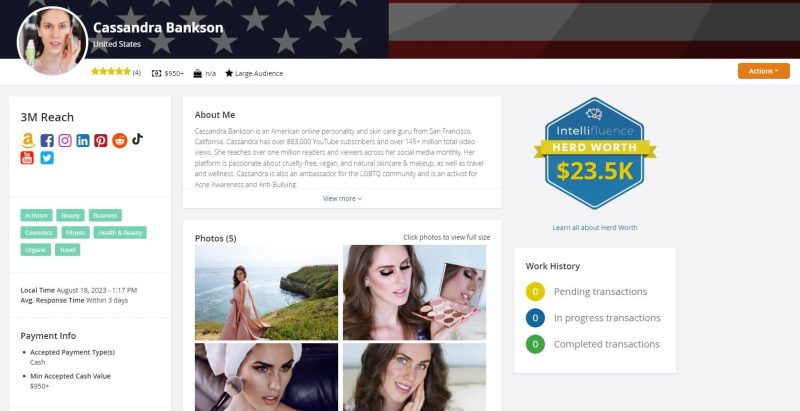Screen dimensions: 800x411
Task: Click the five-star rating
Action: pyautogui.click(x=111, y=72)
